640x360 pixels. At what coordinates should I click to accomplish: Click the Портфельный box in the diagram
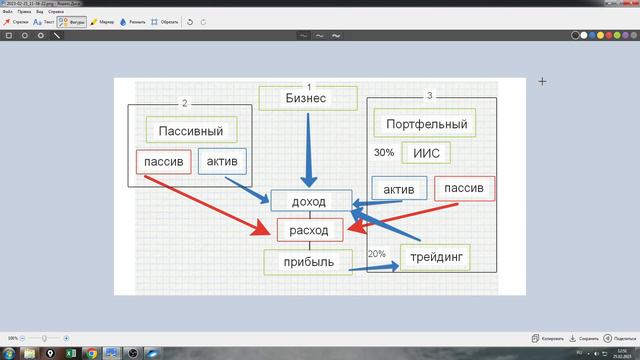click(x=425, y=123)
